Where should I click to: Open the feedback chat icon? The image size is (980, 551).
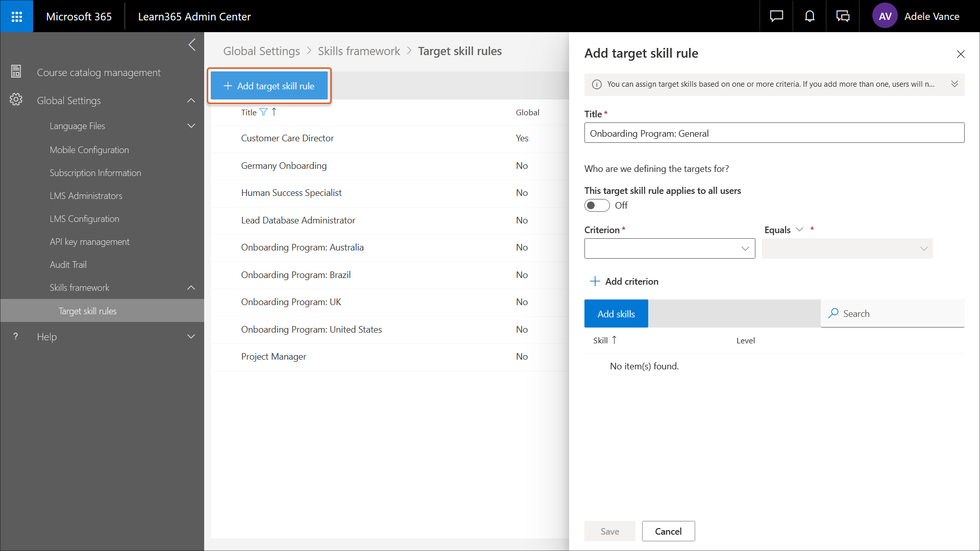[775, 16]
